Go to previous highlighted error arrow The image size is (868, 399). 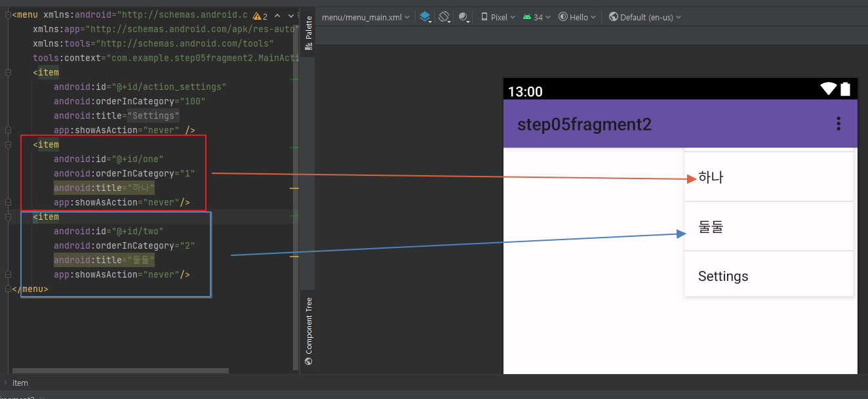pos(277,16)
